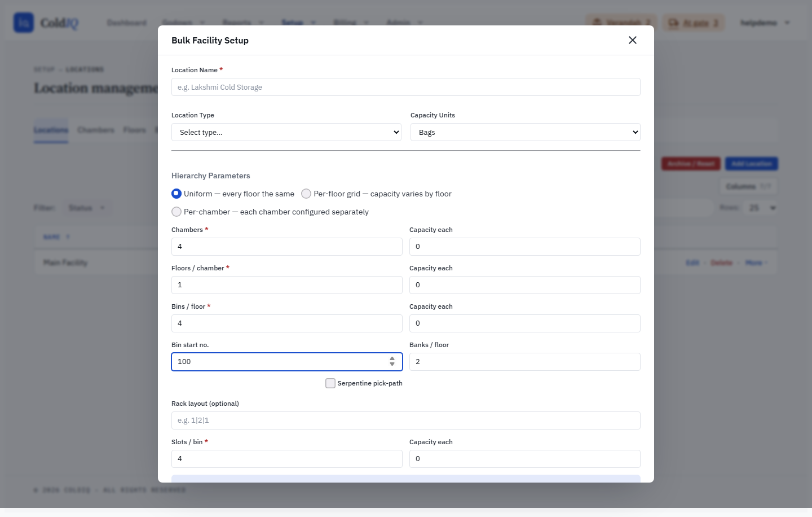Click the Banks / floor field

525,362
